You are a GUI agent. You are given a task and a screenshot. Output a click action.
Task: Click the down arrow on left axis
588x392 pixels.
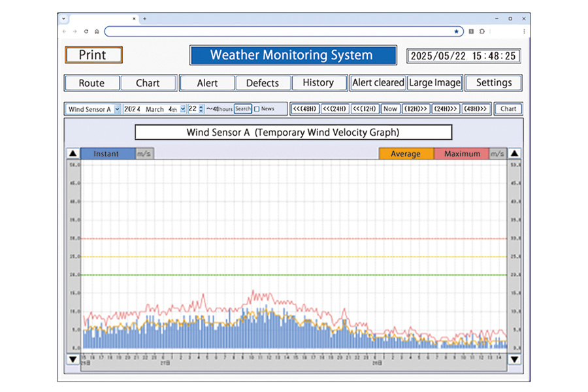[x=73, y=359]
